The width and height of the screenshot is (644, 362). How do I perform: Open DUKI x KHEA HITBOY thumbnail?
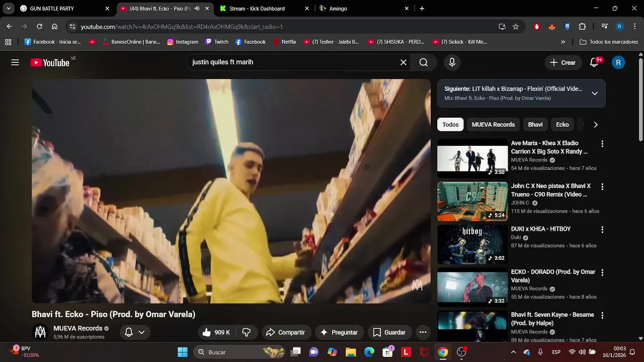[472, 244]
